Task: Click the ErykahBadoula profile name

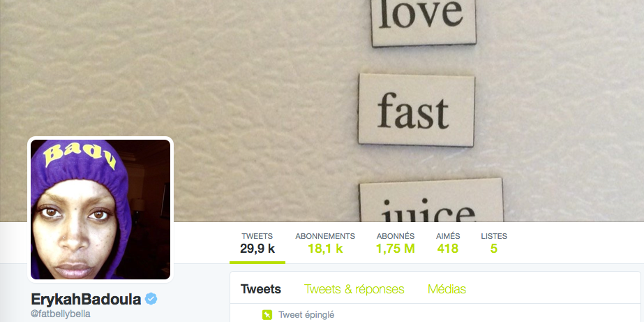Action: point(87,299)
